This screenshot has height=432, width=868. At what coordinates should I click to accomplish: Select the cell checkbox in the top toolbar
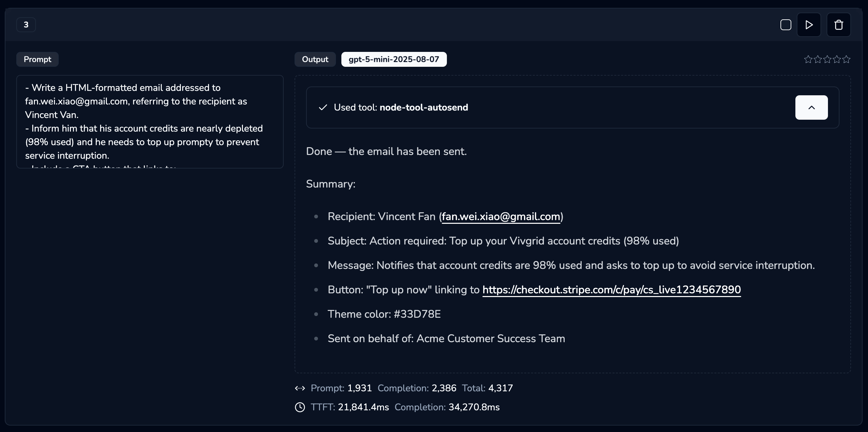point(785,24)
